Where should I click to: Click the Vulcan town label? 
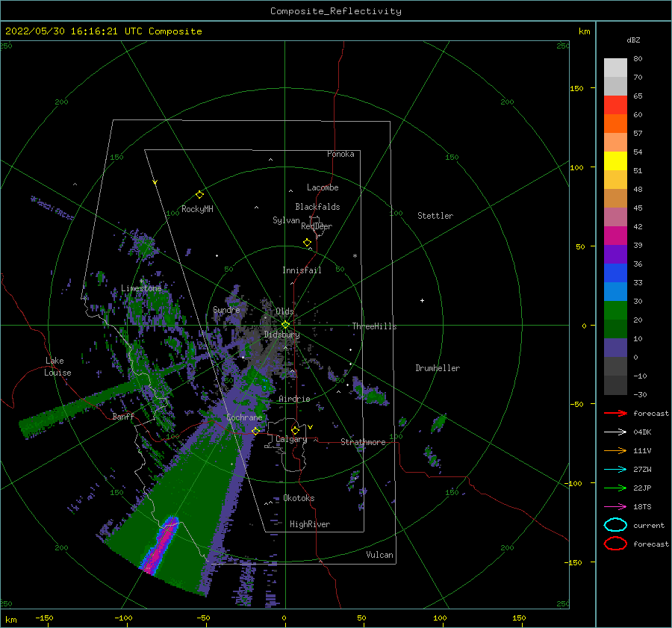tap(380, 555)
